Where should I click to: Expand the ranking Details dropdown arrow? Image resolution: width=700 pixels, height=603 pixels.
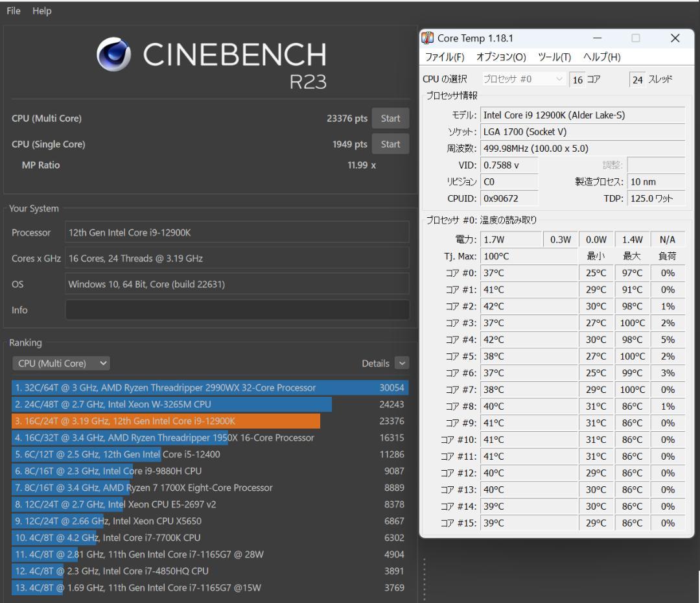tap(402, 363)
